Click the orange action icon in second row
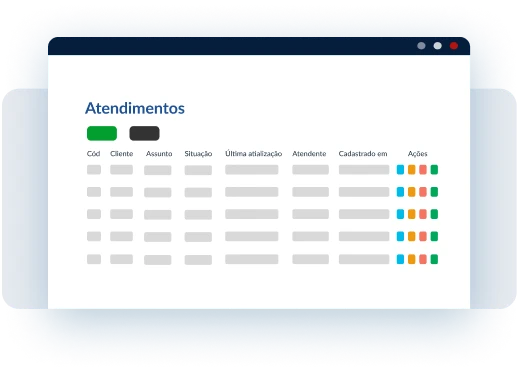This screenshot has height=372, width=523. point(412,192)
